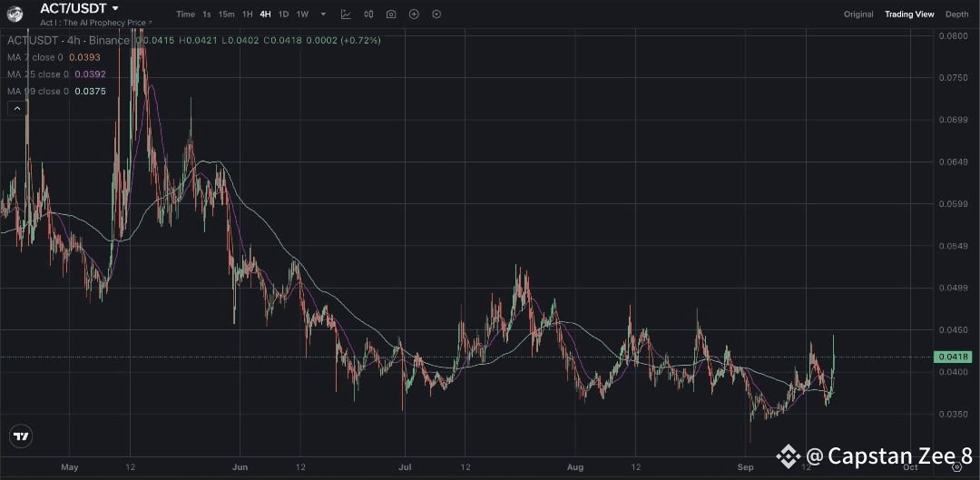The width and height of the screenshot is (980, 480).
Task: Click the Jun label on time axis
Action: click(x=240, y=467)
